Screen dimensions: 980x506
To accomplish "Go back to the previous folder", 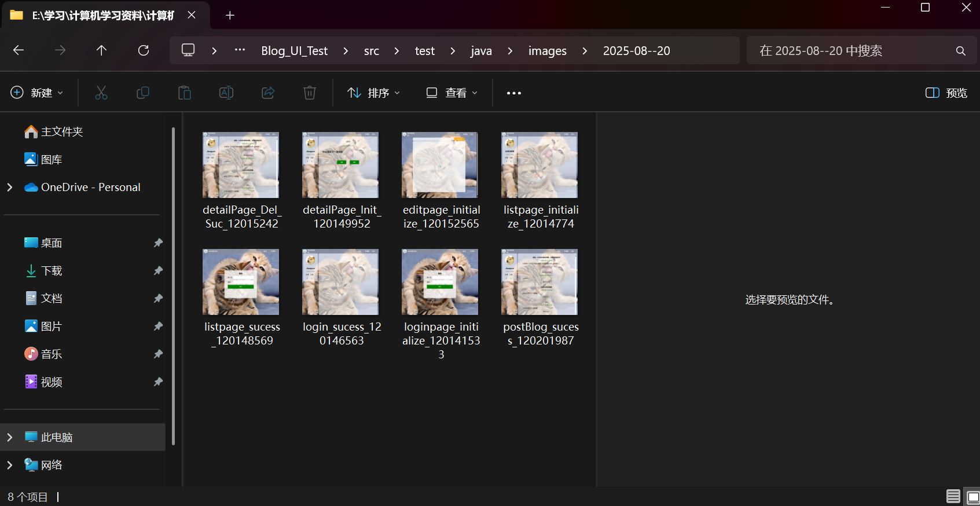I will click(x=19, y=50).
